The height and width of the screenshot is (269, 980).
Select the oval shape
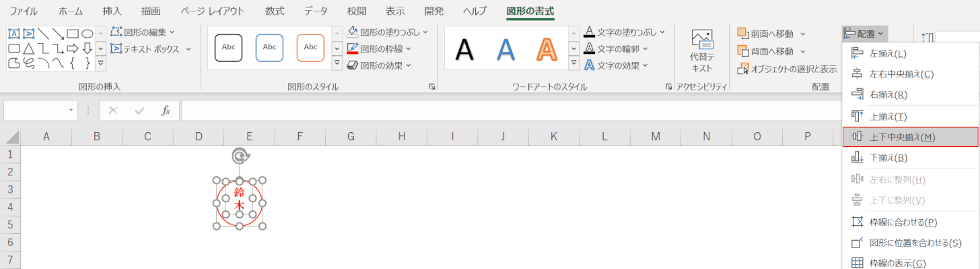tap(87, 33)
